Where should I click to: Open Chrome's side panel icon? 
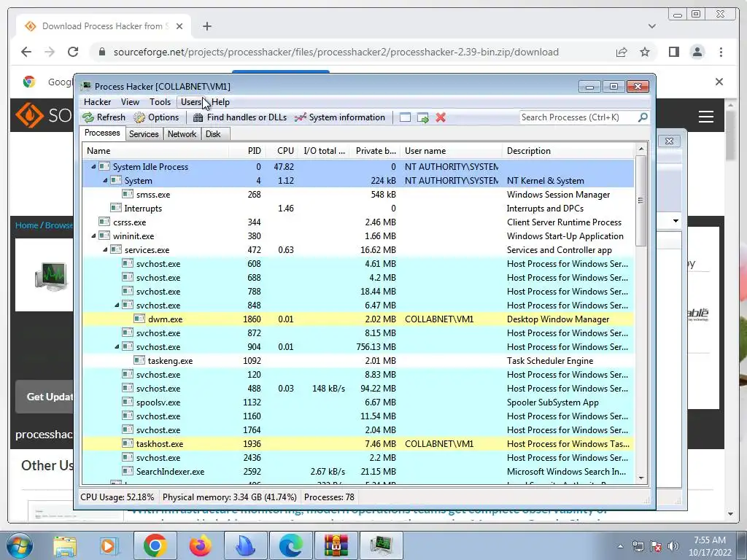673,52
